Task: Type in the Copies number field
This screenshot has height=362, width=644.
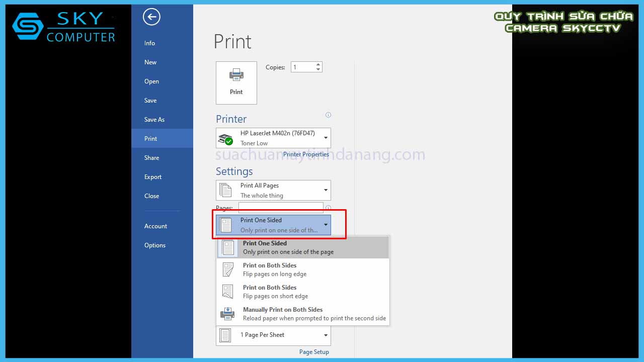Action: [x=302, y=67]
